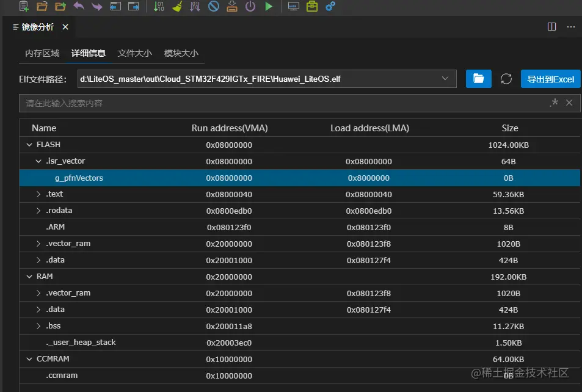
Task: Click the 11.27KB size of .bss
Action: 509,326
